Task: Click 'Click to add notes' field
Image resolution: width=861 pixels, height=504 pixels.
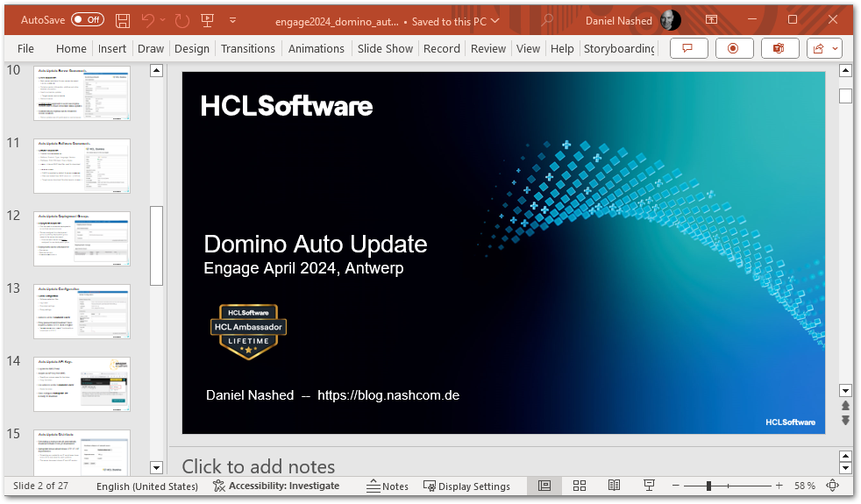Action: (x=258, y=466)
